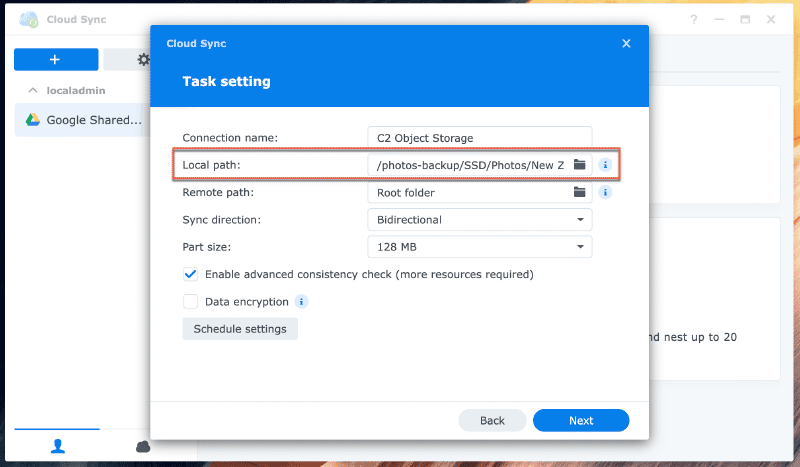Open remote path folder browser icon

point(579,192)
